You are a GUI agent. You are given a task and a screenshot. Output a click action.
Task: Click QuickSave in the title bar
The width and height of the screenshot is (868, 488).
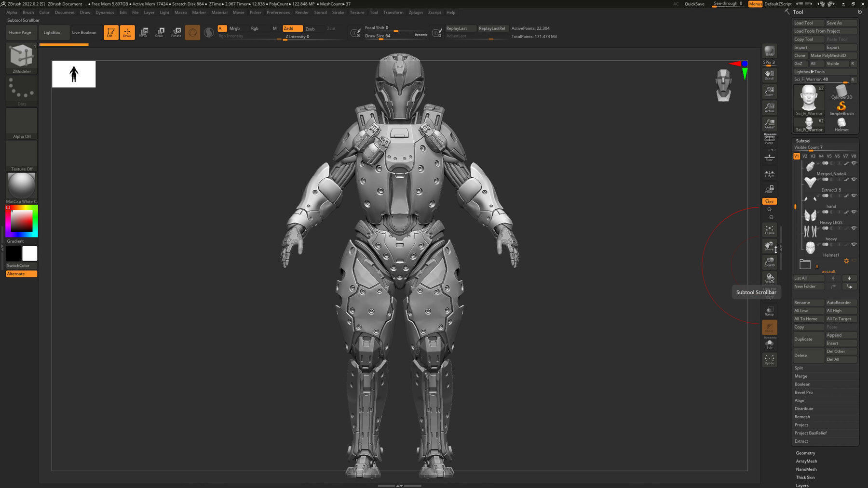(x=694, y=4)
